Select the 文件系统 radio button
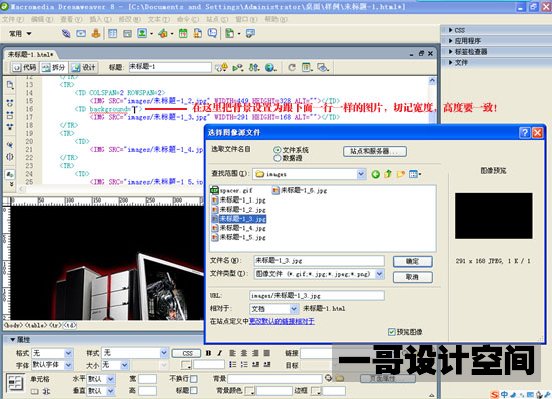 click(x=277, y=150)
